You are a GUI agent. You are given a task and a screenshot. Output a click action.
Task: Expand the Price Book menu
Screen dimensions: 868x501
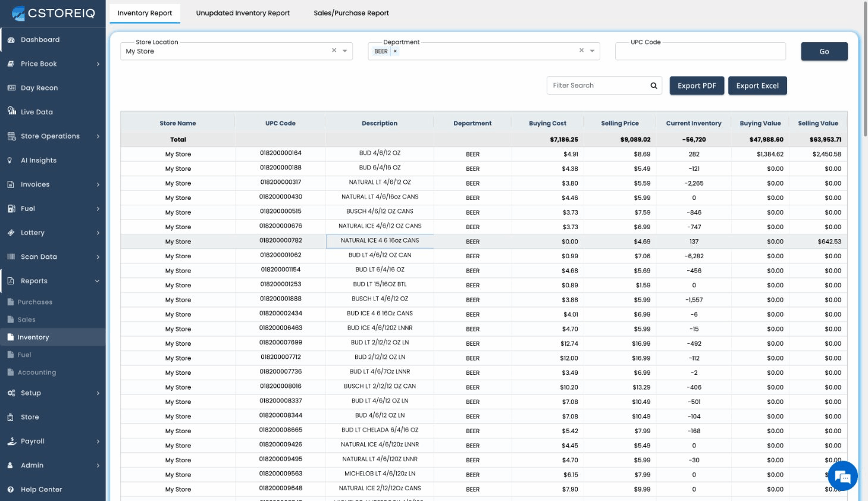98,64
